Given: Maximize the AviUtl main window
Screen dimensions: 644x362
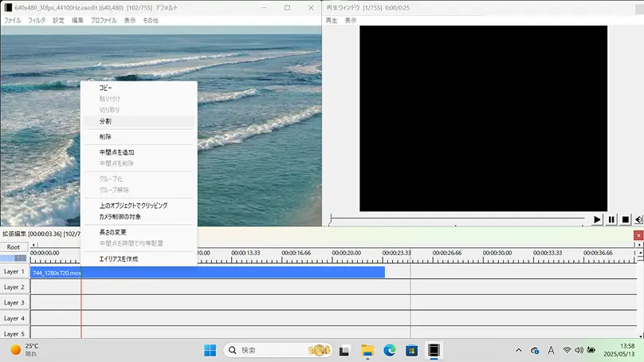Looking at the screenshot, I should pos(287,7).
